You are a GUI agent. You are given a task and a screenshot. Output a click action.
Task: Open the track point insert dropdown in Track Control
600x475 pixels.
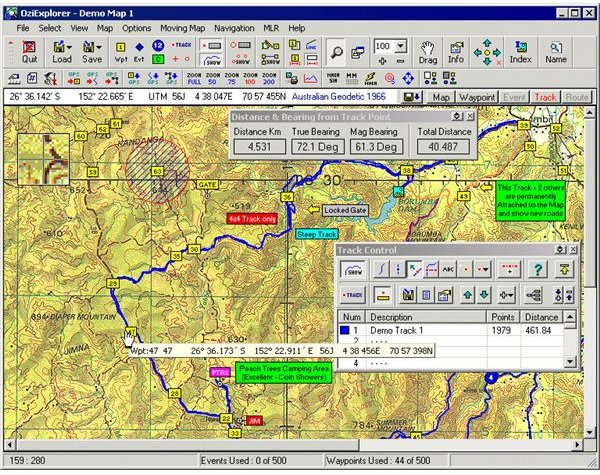point(506,295)
